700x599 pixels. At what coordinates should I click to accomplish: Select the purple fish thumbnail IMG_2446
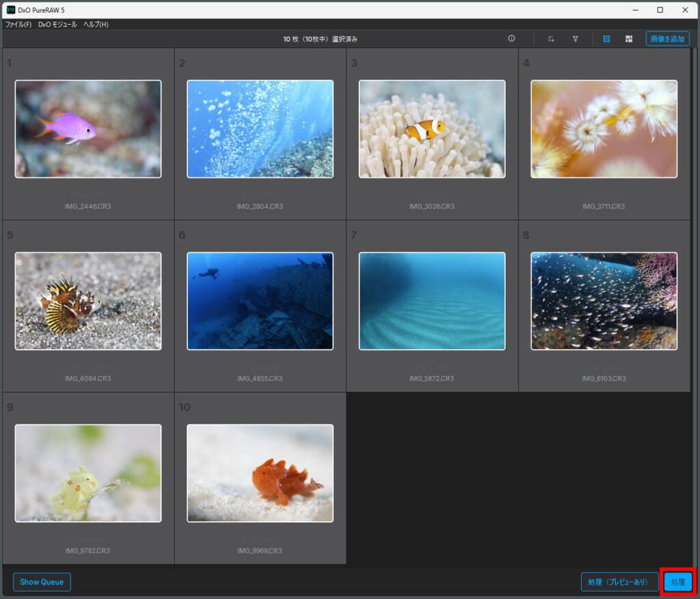pos(88,129)
